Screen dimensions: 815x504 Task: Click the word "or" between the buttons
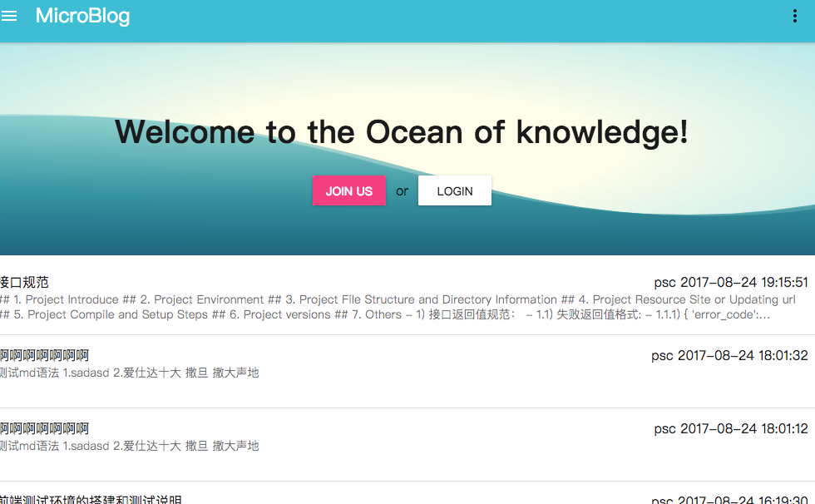(402, 191)
